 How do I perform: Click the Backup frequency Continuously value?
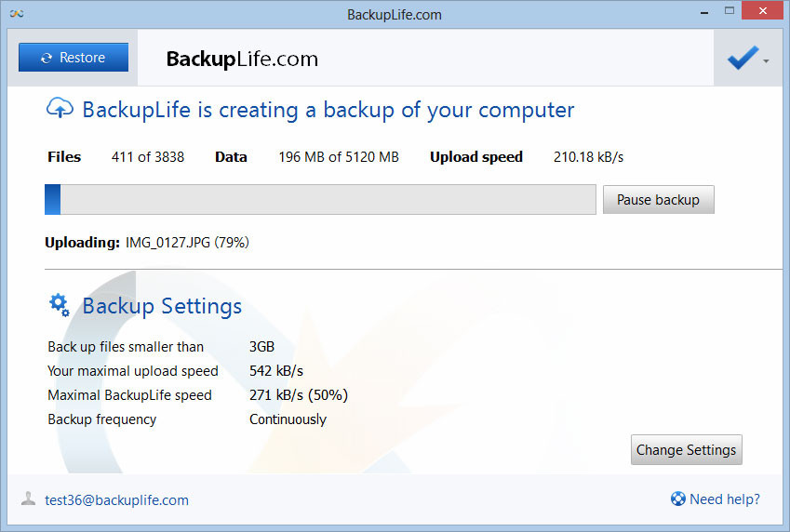coord(288,419)
